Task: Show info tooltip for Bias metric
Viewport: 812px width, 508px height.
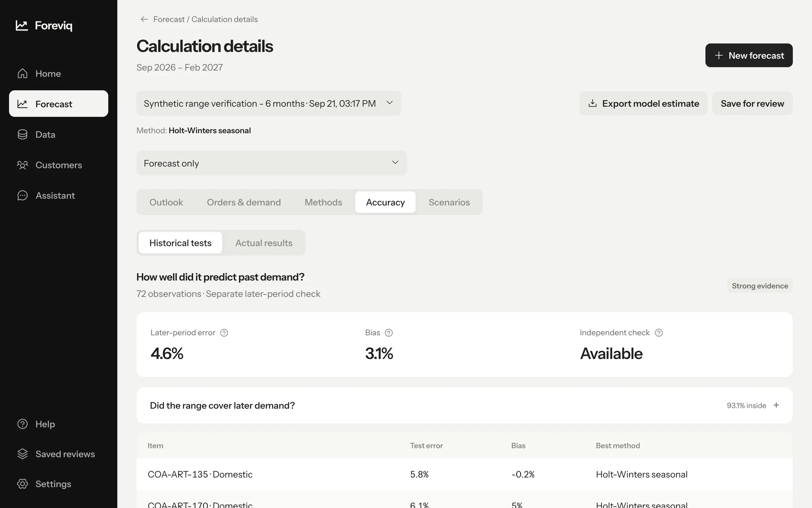Action: [389, 333]
